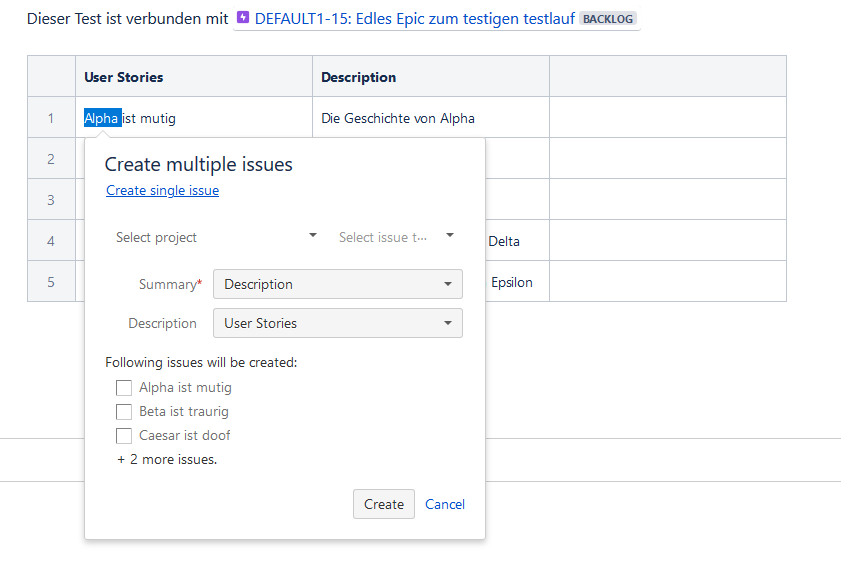
Task: Check the Alpha ist mutig checkbox
Action: tap(124, 387)
